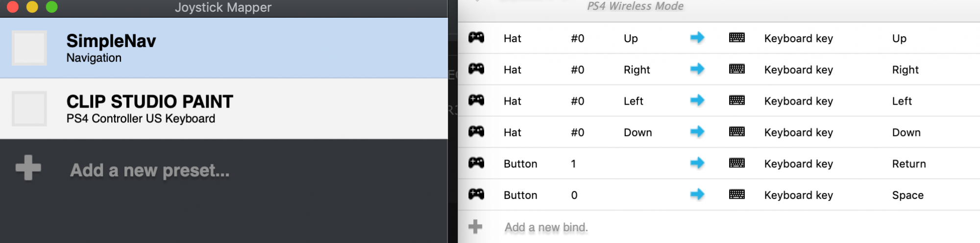
Task: Click the plus icon beside Add a new bind
Action: [475, 226]
